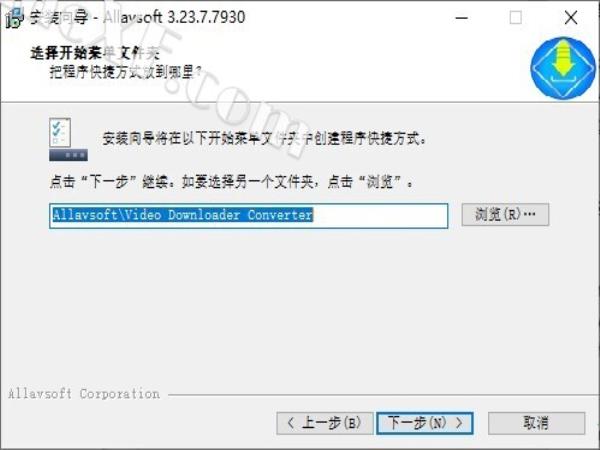Go back with 上一步(B) button
Viewport: 600px width, 450px height.
324,423
